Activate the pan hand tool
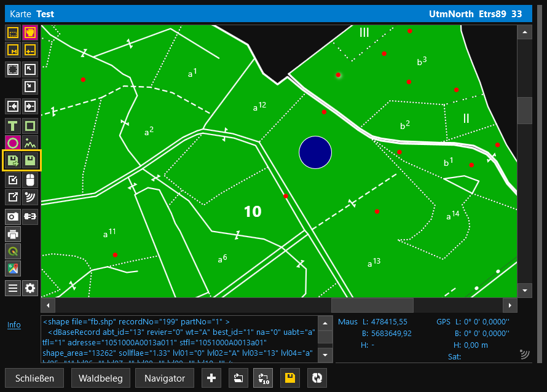The width and height of the screenshot is (547, 392). coord(30,33)
